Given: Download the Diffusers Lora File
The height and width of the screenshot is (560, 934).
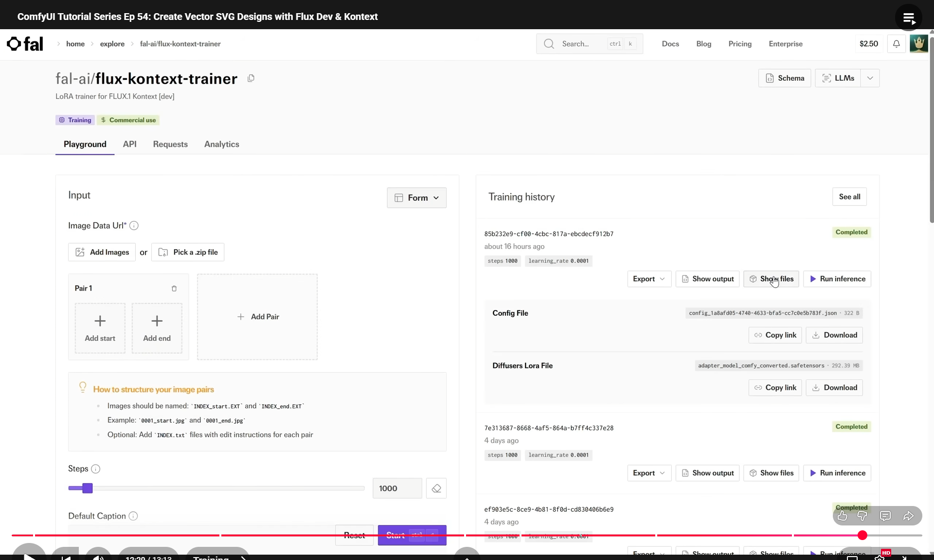Looking at the screenshot, I should pyautogui.click(x=834, y=388).
